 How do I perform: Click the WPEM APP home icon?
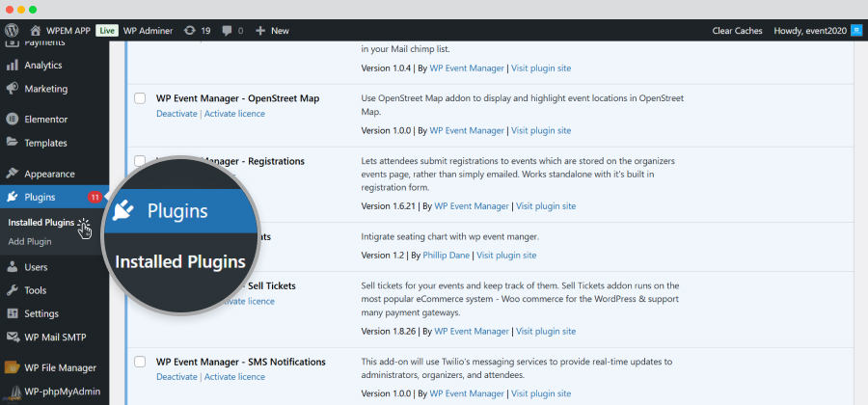[36, 31]
